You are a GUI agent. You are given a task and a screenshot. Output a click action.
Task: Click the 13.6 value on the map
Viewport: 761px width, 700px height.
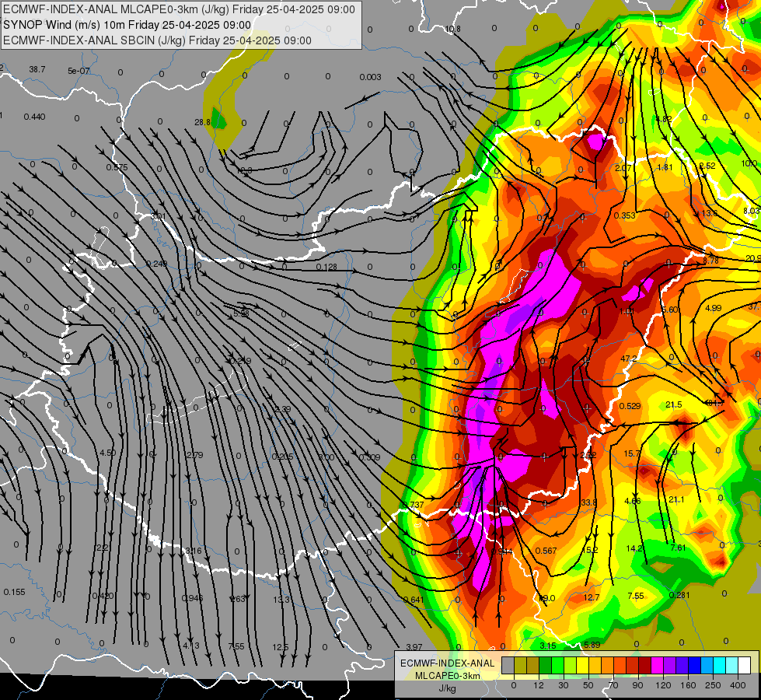point(710,213)
